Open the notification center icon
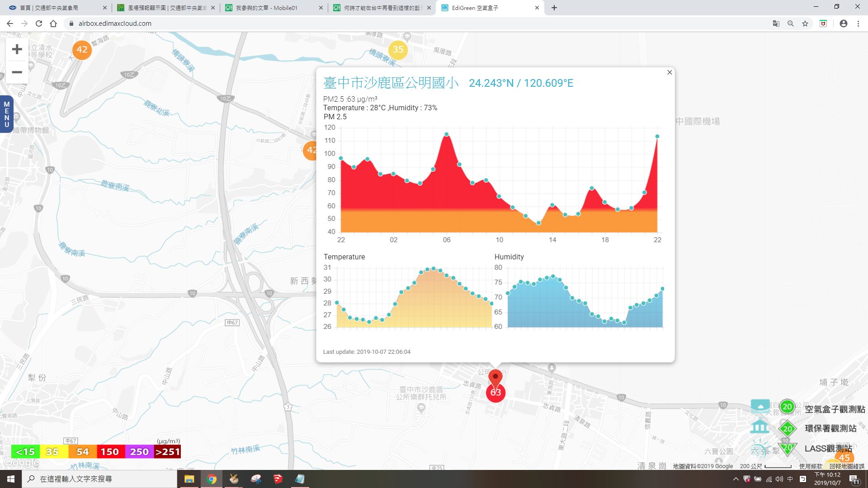868x488 pixels. coord(854,479)
